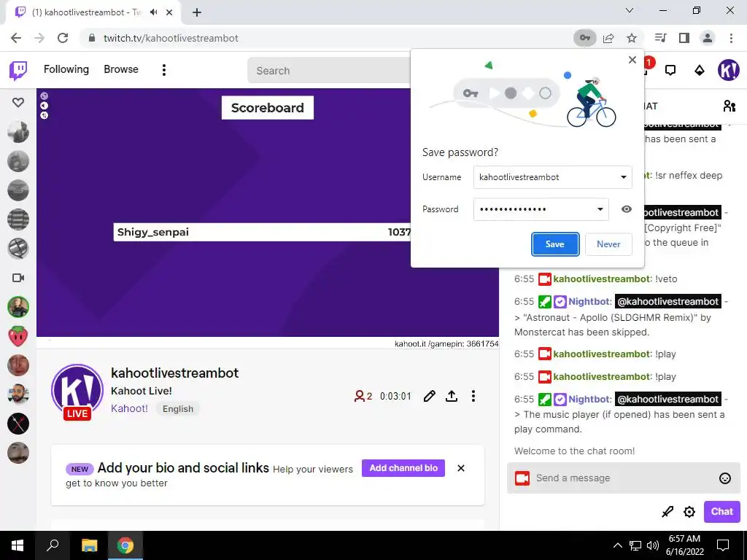Open the Twitch home logo
The height and width of the screenshot is (560, 747).
point(18,71)
